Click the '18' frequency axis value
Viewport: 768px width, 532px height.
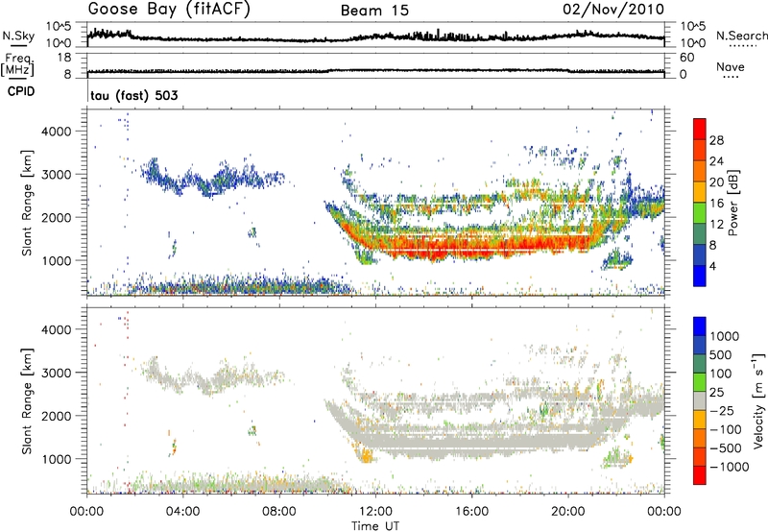64,58
